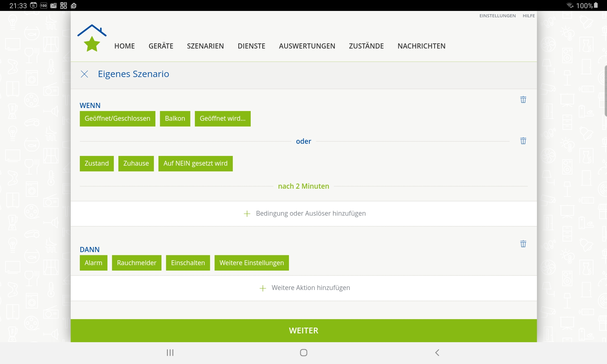This screenshot has height=364, width=607.
Task: Delete the 'oder' condition using its trash icon
Action: (x=523, y=141)
